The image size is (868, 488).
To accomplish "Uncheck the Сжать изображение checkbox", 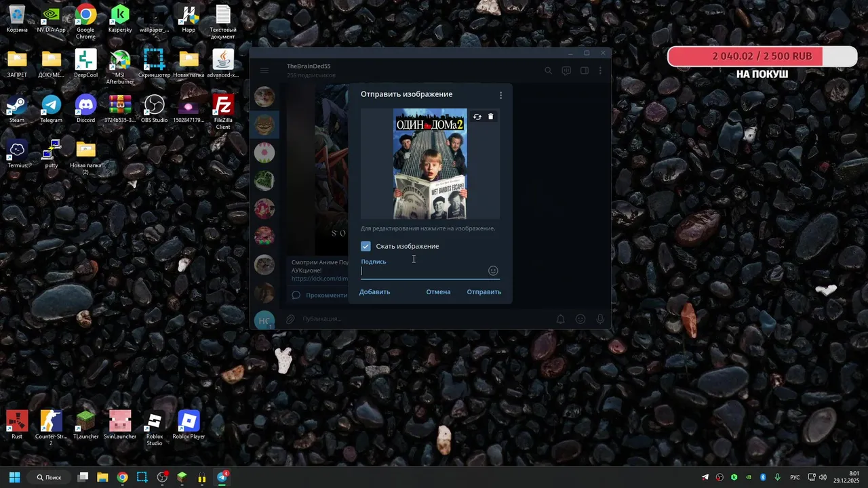I will (x=366, y=246).
